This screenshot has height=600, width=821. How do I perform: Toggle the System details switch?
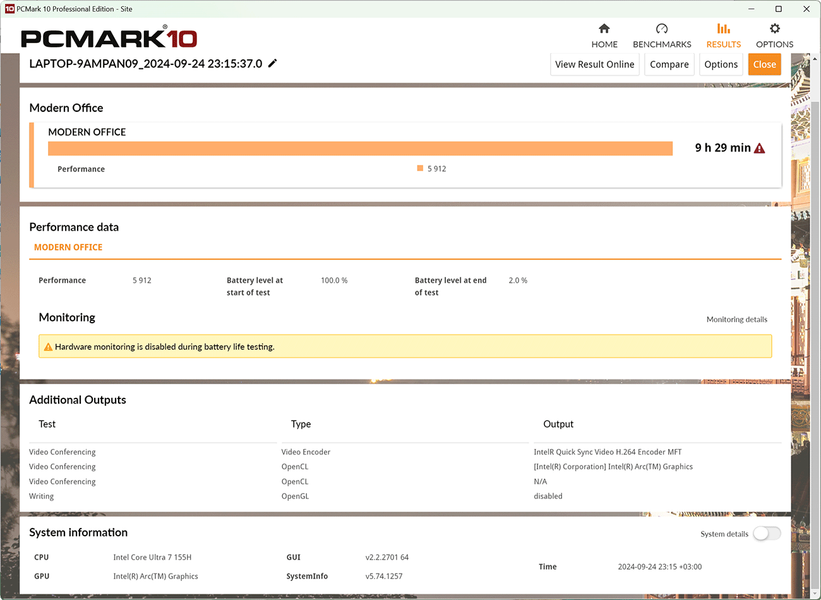(767, 534)
